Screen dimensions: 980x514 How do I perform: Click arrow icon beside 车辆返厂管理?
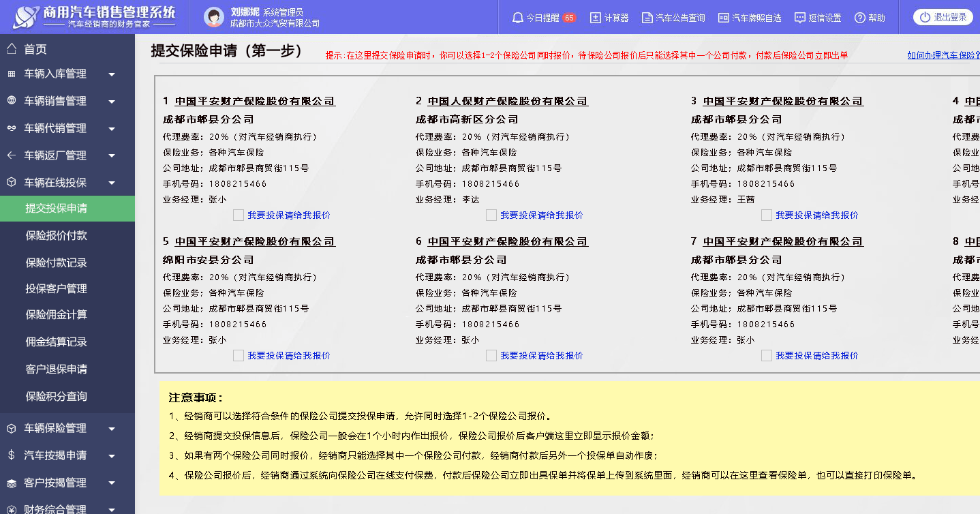(12, 155)
